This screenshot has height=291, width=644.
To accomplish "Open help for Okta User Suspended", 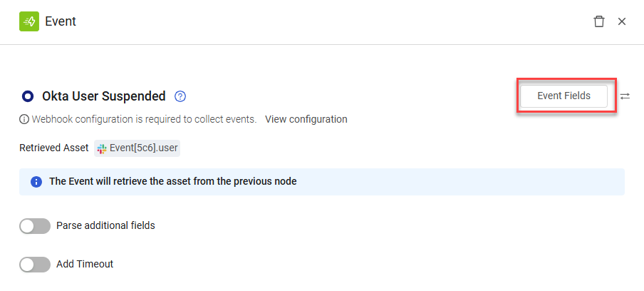I will coord(180,96).
